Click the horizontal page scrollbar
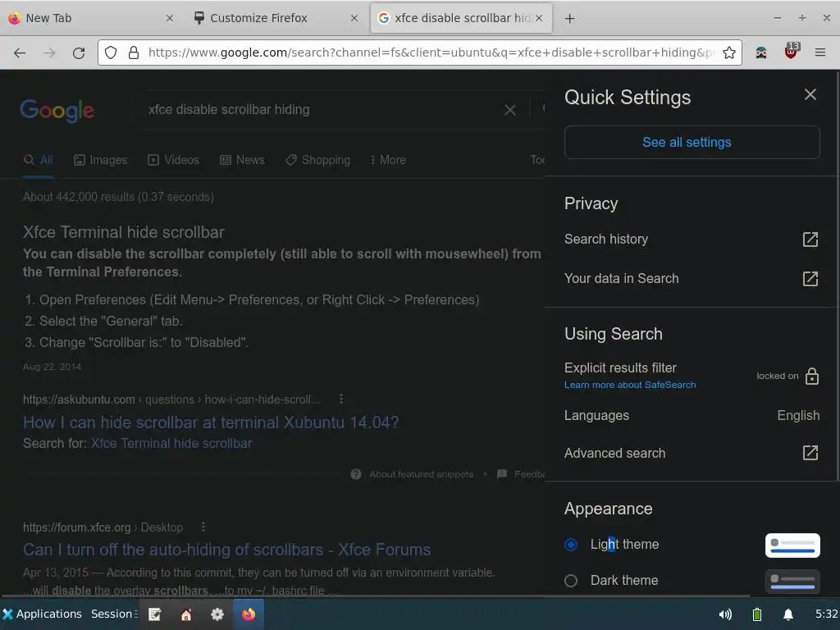The width and height of the screenshot is (840, 630). click(375, 596)
